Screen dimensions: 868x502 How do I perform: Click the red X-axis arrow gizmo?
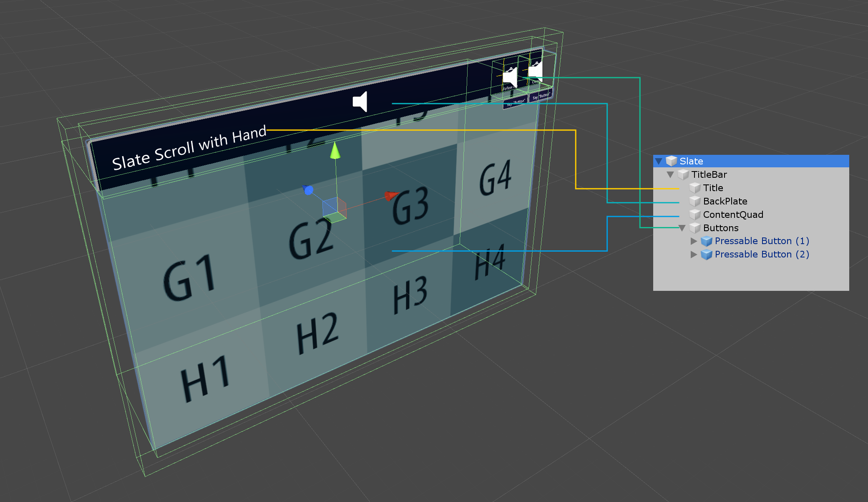coord(391,195)
